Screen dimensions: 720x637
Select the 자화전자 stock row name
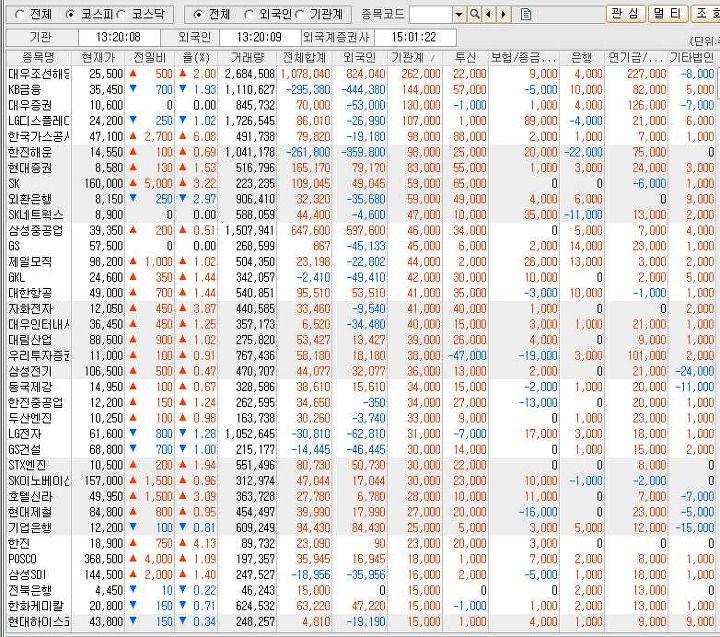[x=30, y=309]
